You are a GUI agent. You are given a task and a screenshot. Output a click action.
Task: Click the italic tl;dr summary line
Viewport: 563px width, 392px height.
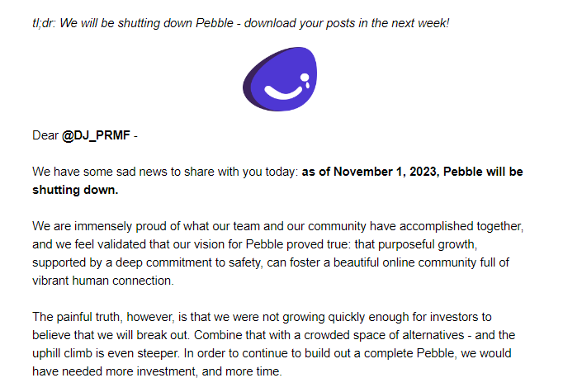[240, 23]
